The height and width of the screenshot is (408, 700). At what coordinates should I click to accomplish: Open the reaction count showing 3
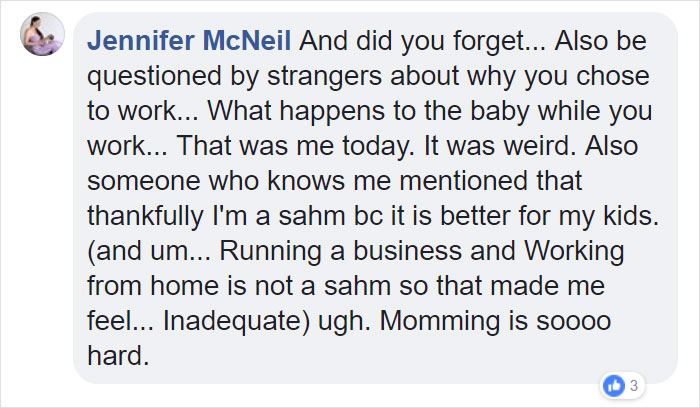tap(633, 384)
